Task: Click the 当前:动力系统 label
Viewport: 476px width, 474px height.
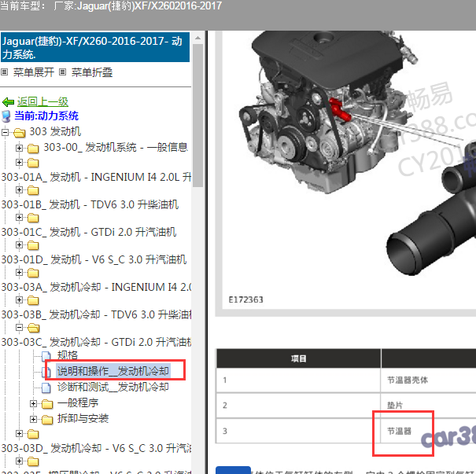Action: (46, 116)
